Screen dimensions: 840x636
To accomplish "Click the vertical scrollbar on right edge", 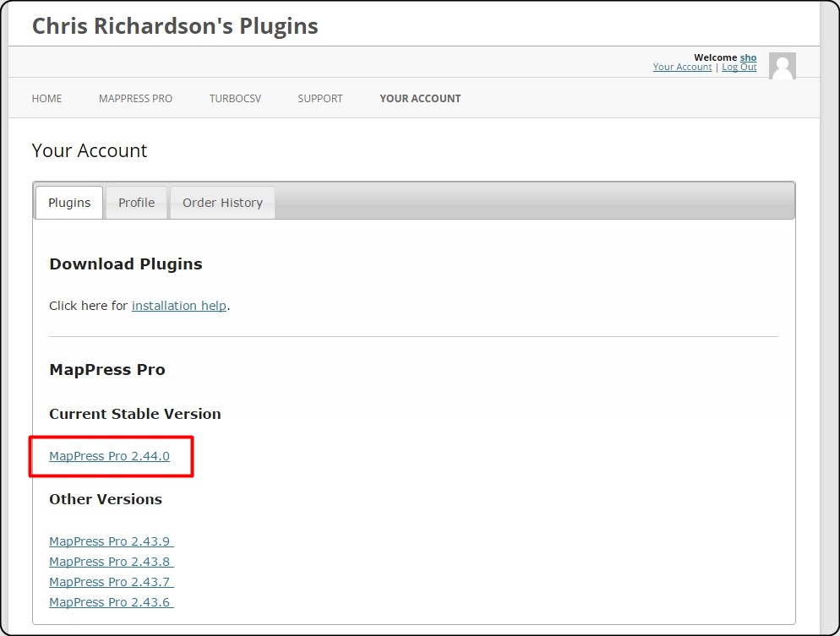I will coord(829,318).
